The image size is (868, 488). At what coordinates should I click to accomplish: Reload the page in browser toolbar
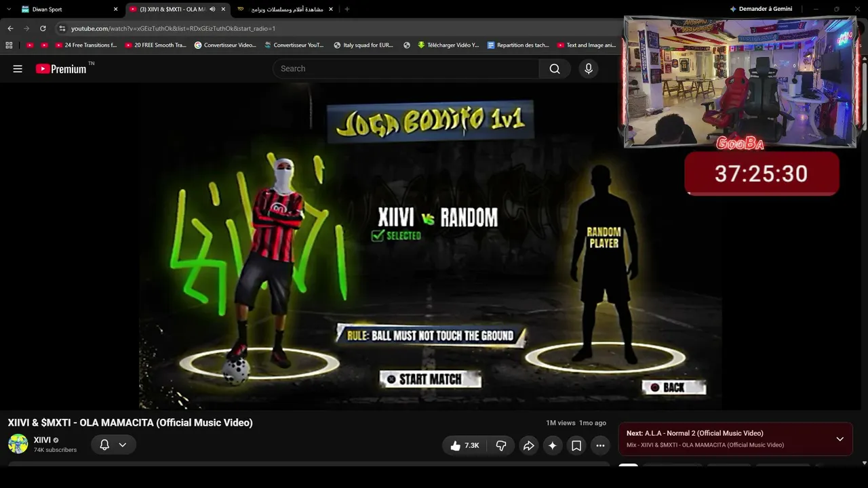point(43,28)
